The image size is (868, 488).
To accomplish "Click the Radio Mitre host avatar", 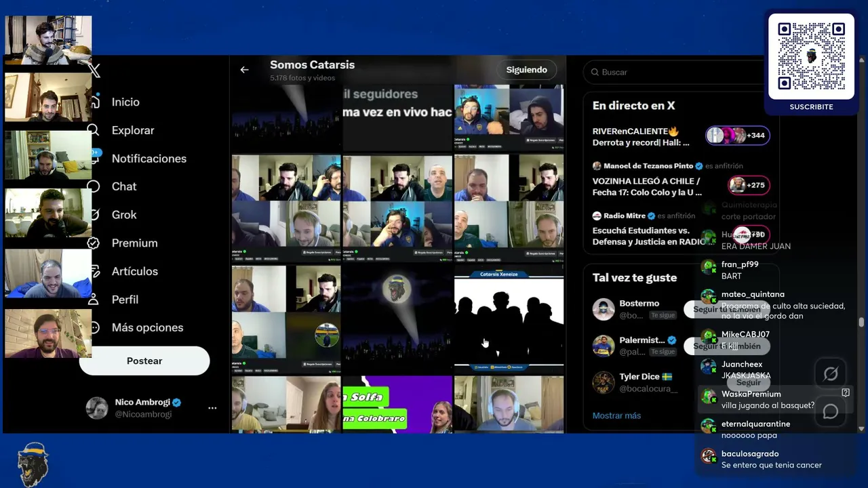I will click(597, 216).
